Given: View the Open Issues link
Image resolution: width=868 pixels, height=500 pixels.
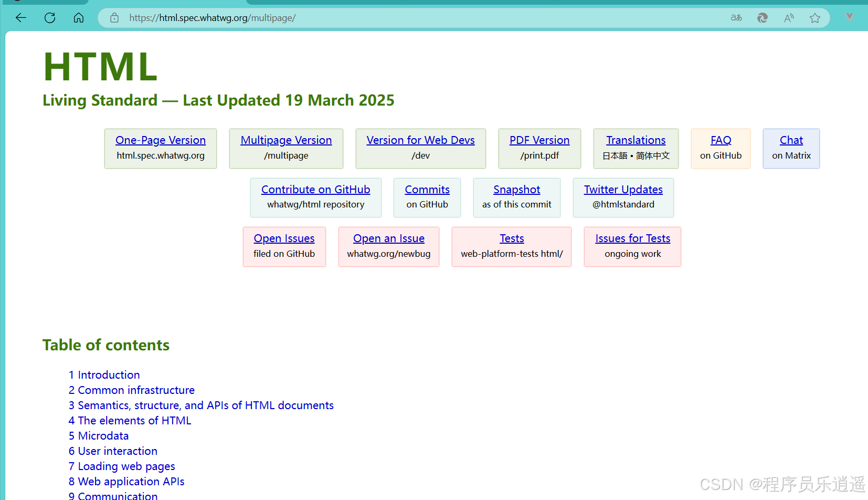Looking at the screenshot, I should pyautogui.click(x=284, y=238).
